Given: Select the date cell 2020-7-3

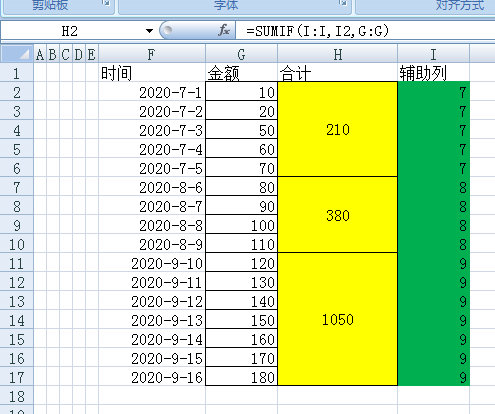Looking at the screenshot, I should click(152, 129).
